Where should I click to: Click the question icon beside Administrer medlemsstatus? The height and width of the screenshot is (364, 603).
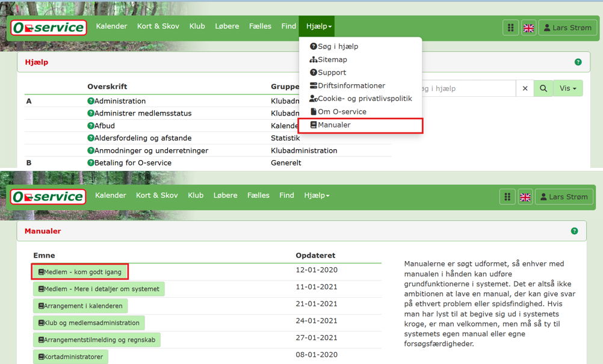91,113
